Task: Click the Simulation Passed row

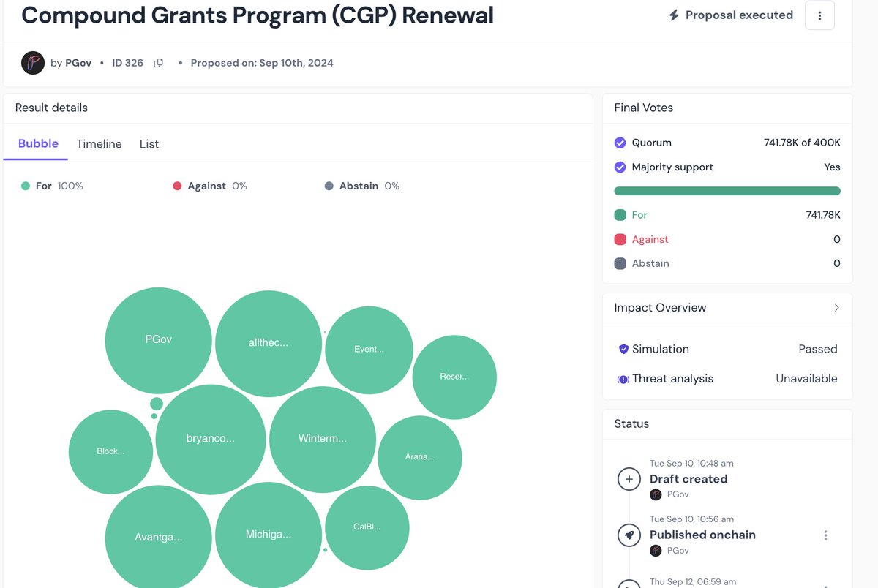Action: 727,350
